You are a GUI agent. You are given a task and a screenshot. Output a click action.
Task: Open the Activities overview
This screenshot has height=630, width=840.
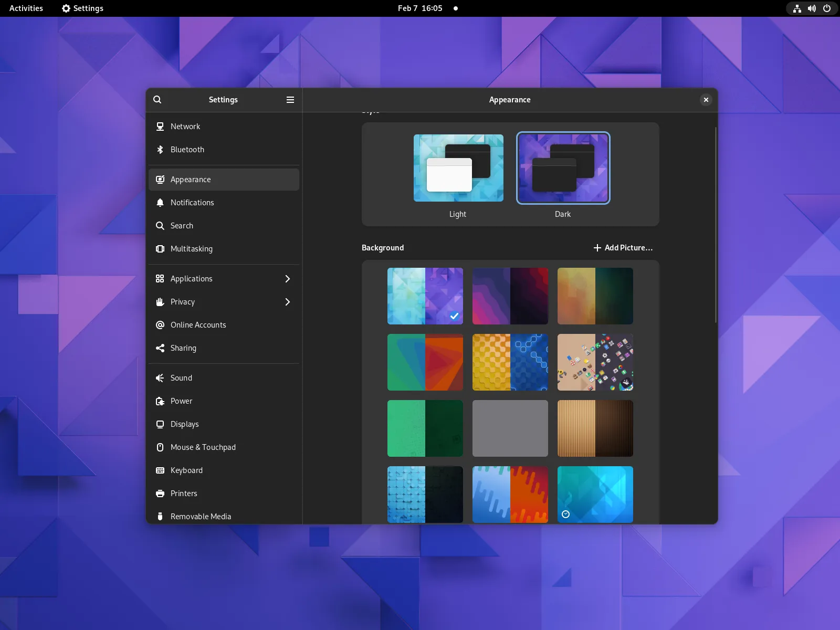click(26, 8)
